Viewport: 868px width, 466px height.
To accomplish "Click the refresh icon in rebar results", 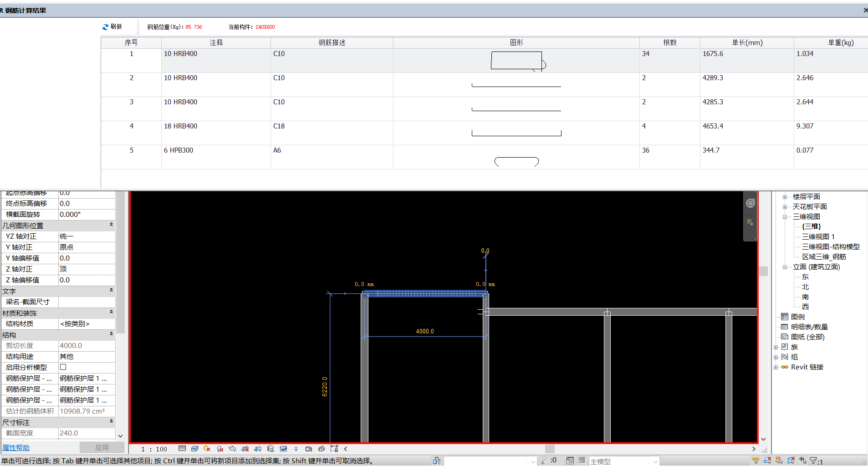I will [x=105, y=27].
